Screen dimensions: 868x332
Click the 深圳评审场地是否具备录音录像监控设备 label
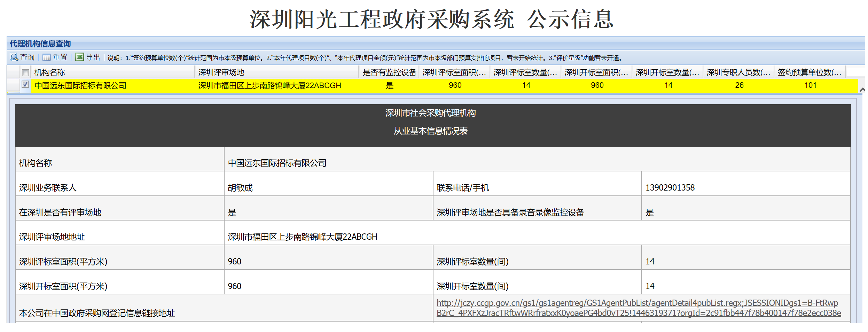tap(510, 213)
